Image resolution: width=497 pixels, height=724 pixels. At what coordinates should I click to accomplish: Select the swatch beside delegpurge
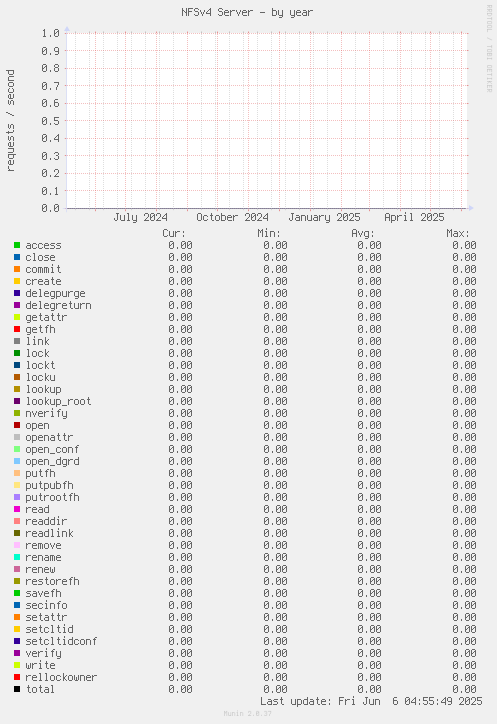[17, 293]
